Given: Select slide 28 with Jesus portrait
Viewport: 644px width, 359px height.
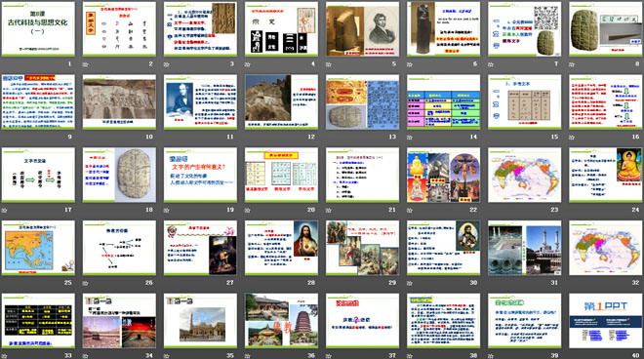Looking at the screenshot, I should coord(281,248).
